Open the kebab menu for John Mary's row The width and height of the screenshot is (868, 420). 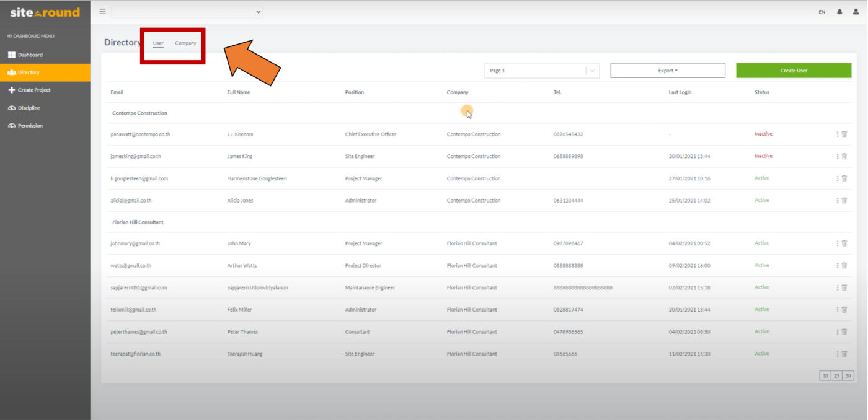pos(838,243)
